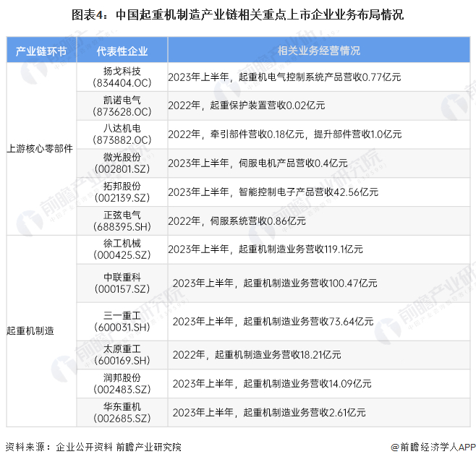
Task: Click the 相关业务经营情况 column header
Action: [x=319, y=50]
